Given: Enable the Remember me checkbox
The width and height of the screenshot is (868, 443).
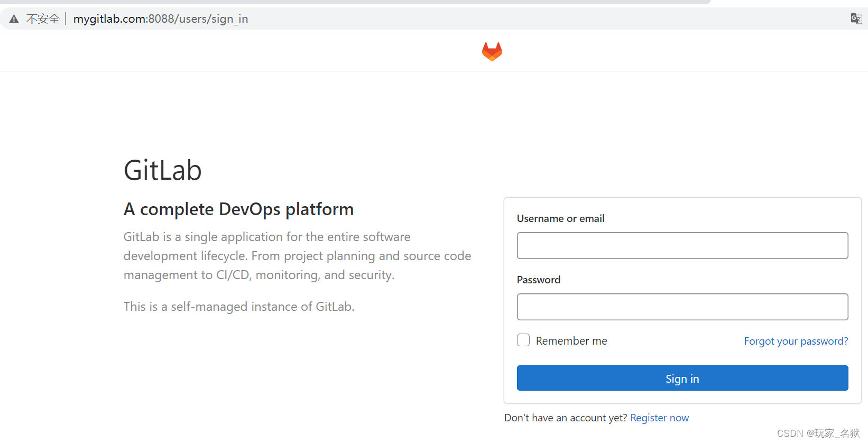Looking at the screenshot, I should 523,340.
